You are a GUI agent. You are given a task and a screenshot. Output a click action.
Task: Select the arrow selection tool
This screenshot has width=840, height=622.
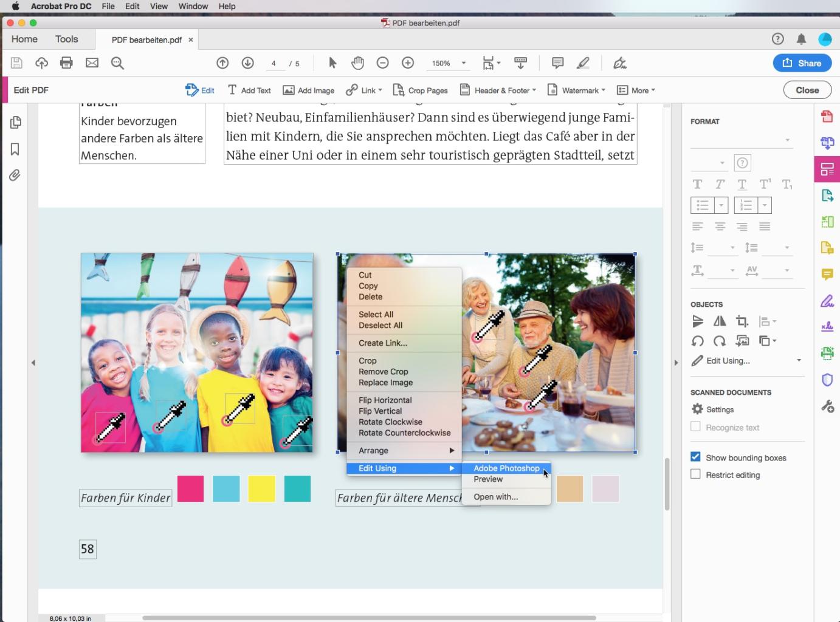(332, 63)
